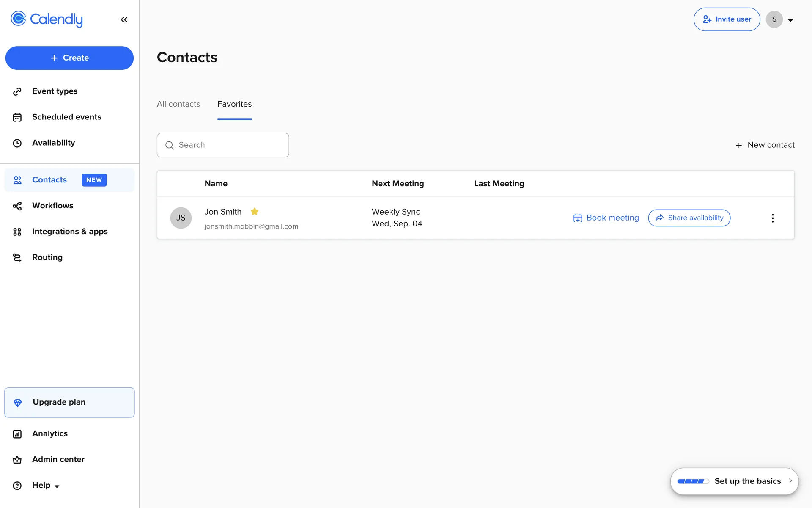Unfavorite Jon Smith using the star
Viewport: 812px width, 508px height.
pyautogui.click(x=255, y=211)
